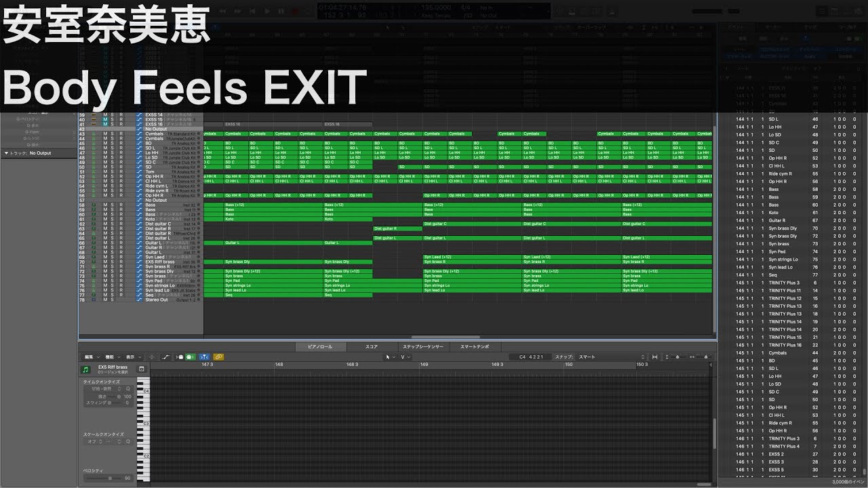The width and height of the screenshot is (868, 488).
Task: Select the Guitar R row in the event list
Action: pyautogui.click(x=792, y=220)
